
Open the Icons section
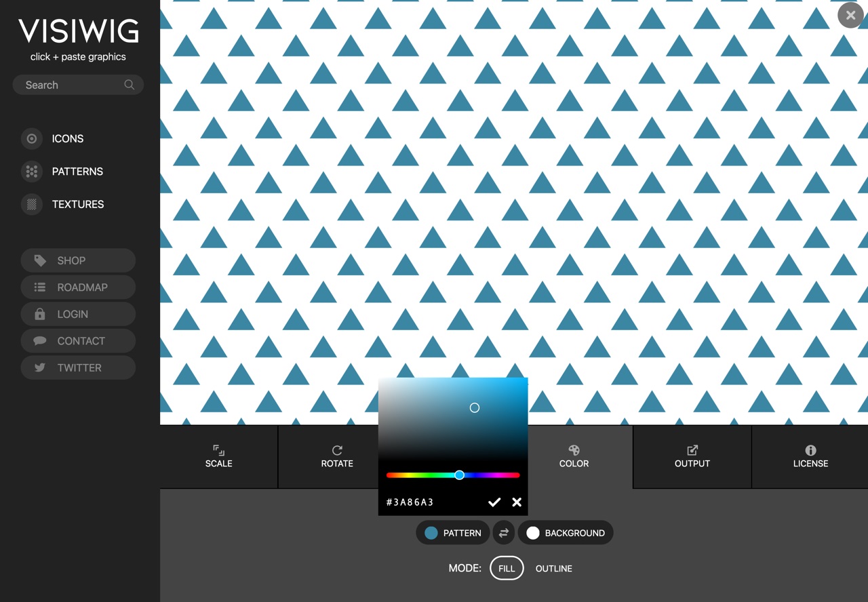click(x=67, y=139)
